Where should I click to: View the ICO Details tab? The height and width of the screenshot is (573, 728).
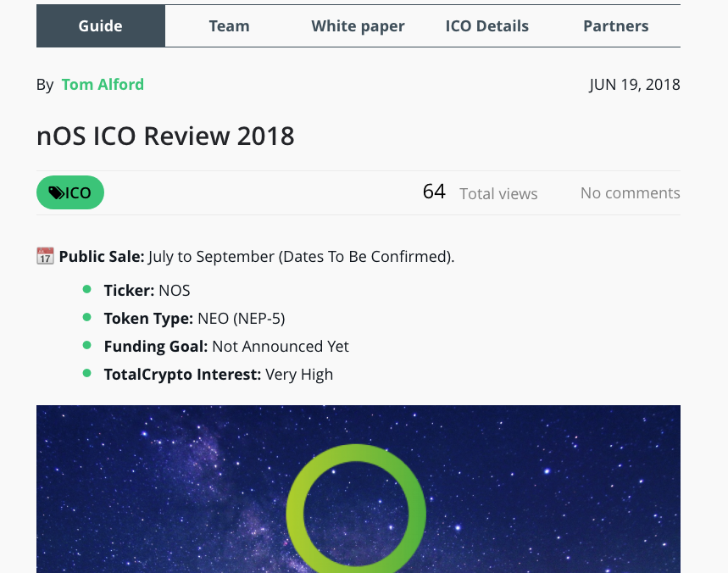click(486, 25)
